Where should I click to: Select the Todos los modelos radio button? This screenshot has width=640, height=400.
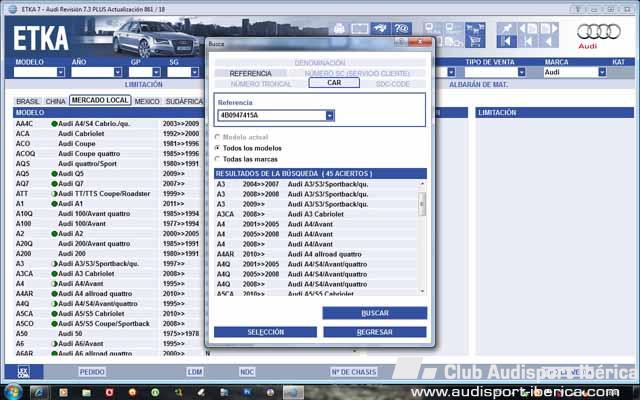point(218,148)
